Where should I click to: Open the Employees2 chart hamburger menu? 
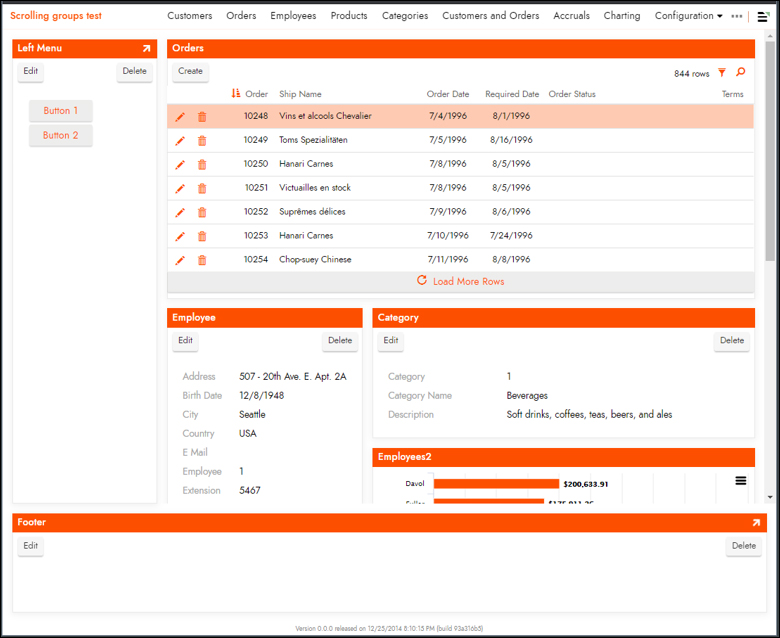tap(741, 481)
